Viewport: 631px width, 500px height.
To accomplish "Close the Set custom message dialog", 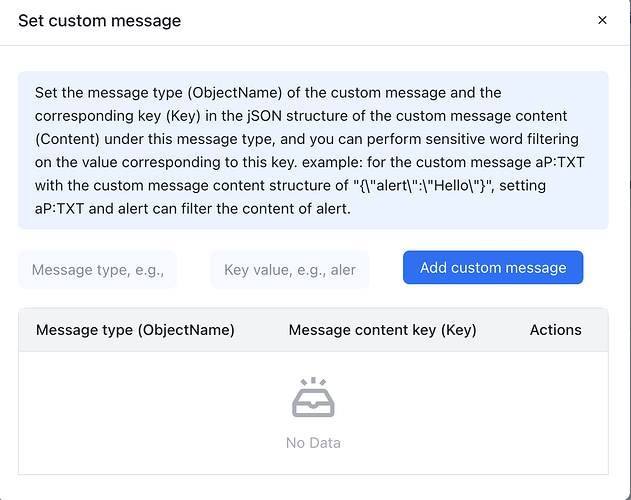I will pos(602,20).
